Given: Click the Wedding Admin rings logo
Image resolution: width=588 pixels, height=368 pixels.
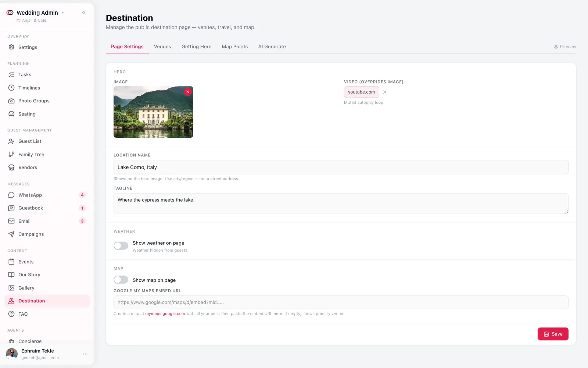Looking at the screenshot, I should (x=10, y=13).
